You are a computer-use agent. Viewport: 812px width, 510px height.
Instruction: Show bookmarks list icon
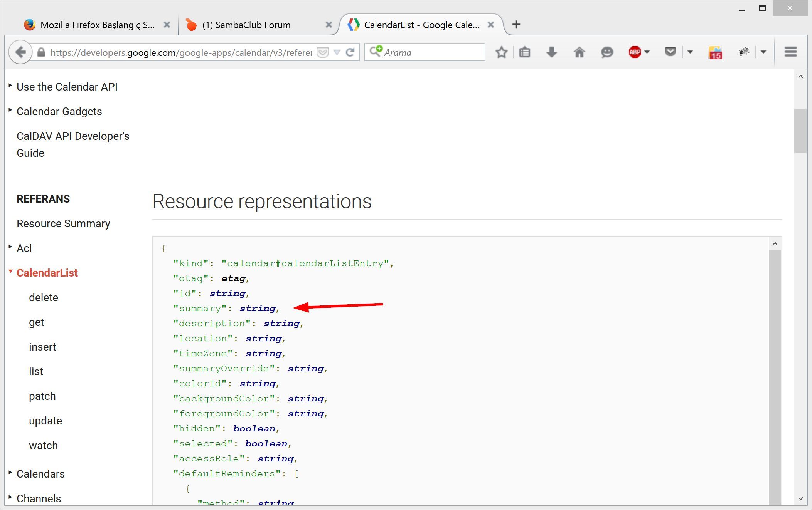click(x=524, y=52)
